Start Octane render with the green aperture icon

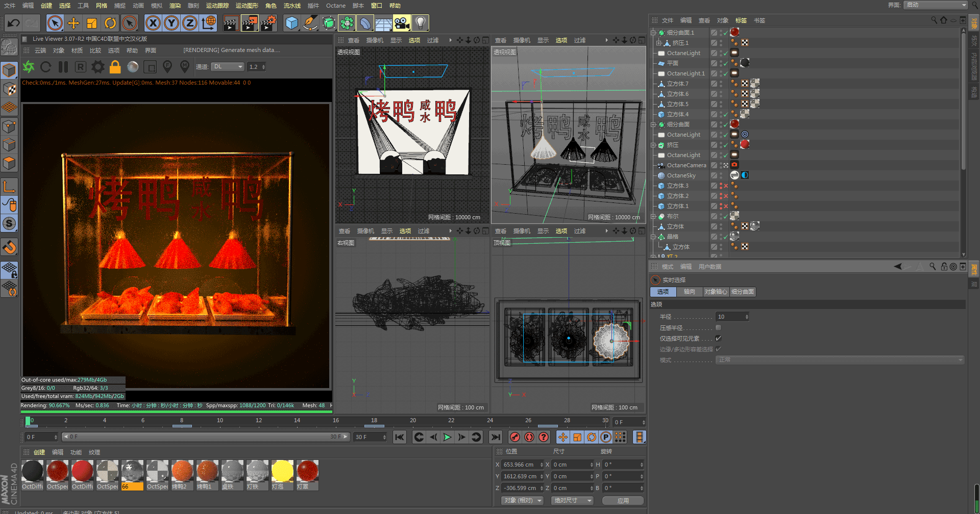(x=29, y=67)
